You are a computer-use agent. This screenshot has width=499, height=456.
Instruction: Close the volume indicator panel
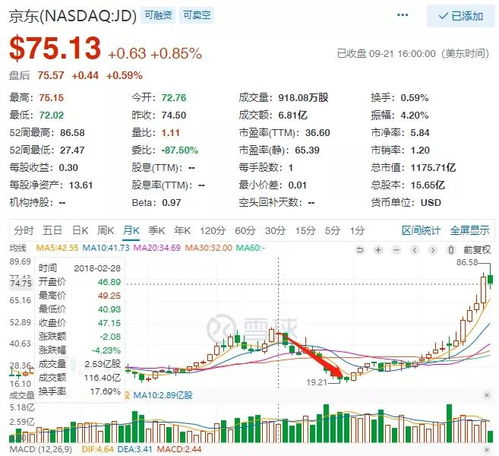tap(487, 395)
